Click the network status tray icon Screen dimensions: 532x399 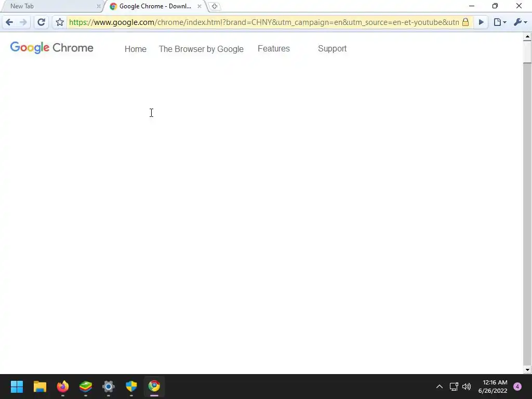[x=454, y=387]
